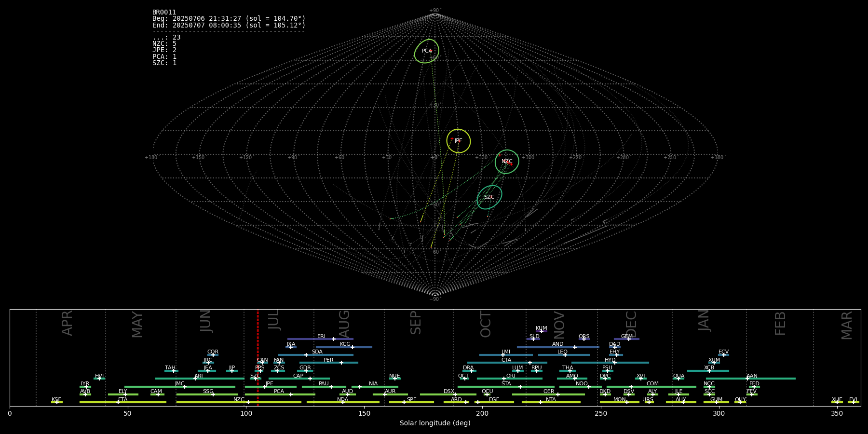Click the ETA shower label on the timeline

(x=123, y=400)
